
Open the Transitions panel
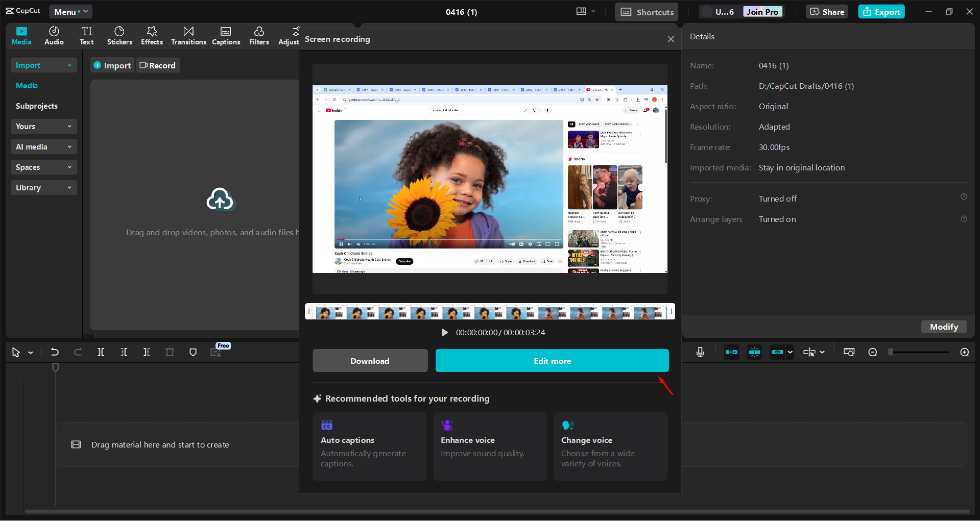188,35
